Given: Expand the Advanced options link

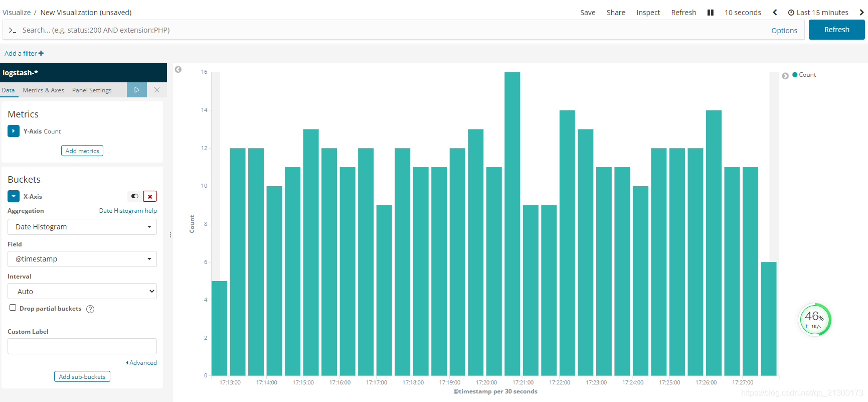Looking at the screenshot, I should point(141,363).
